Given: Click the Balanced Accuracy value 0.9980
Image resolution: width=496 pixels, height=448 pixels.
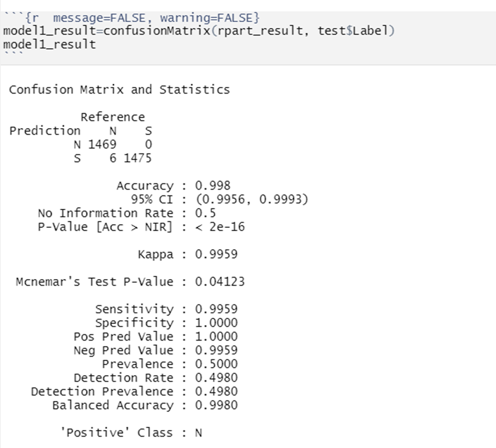Looking at the screenshot, I should 216,405.
